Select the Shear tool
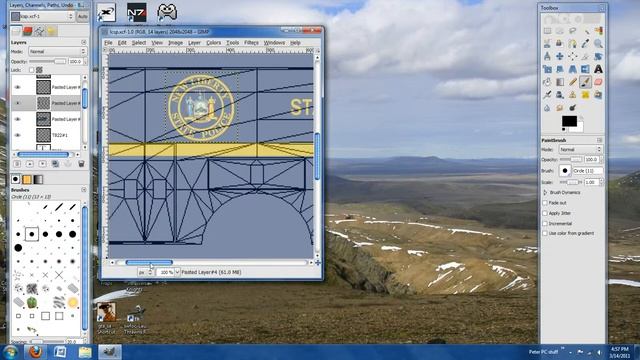The image size is (640, 360). [560, 69]
